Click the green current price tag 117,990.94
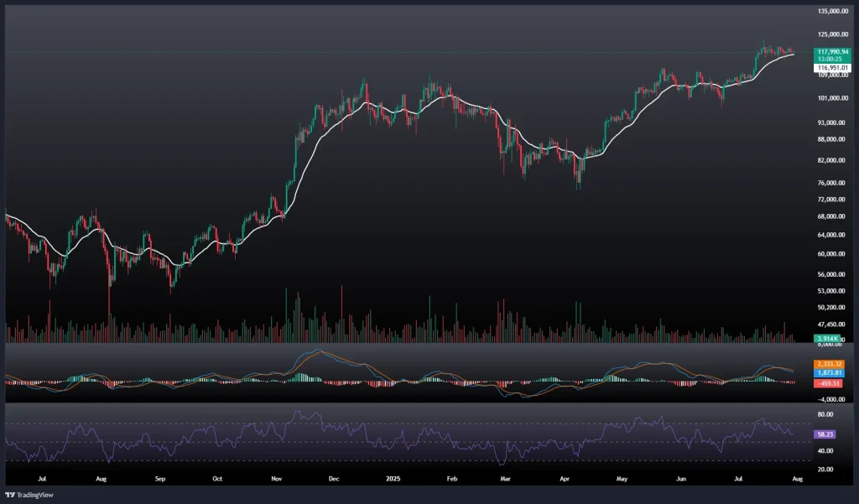Screen dimensions: 859x504 coord(832,52)
